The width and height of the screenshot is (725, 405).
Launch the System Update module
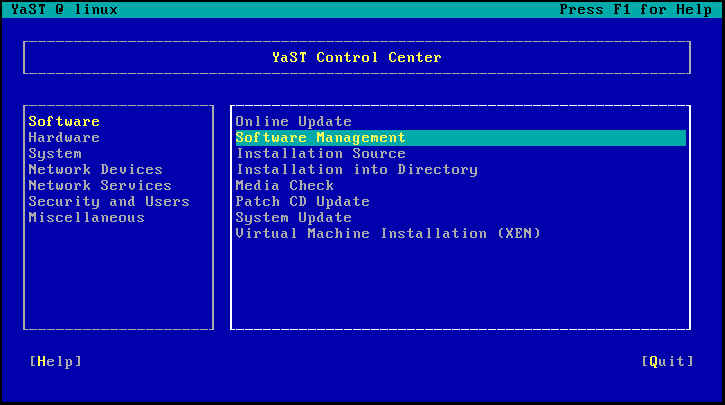[x=294, y=218]
